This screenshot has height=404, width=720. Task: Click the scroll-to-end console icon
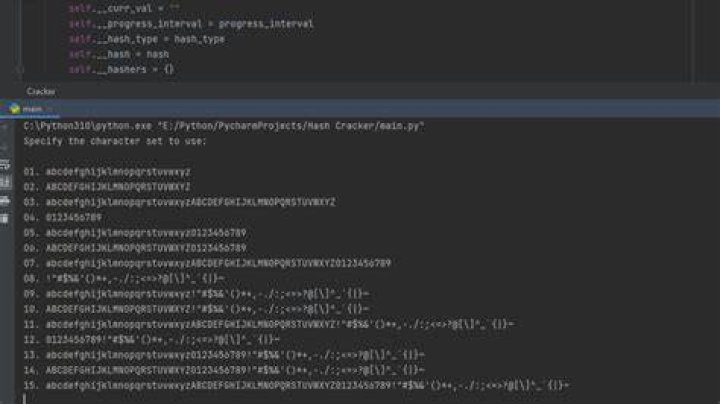click(x=5, y=182)
